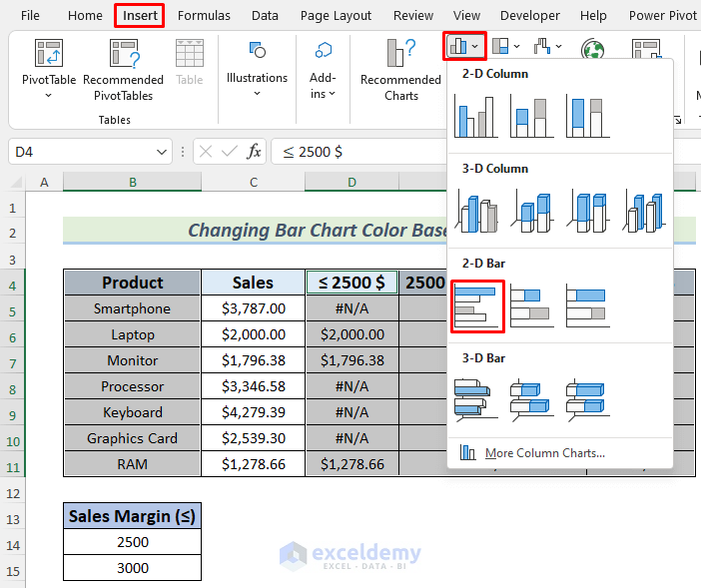
Task: Switch to the Help tab
Action: (x=593, y=16)
